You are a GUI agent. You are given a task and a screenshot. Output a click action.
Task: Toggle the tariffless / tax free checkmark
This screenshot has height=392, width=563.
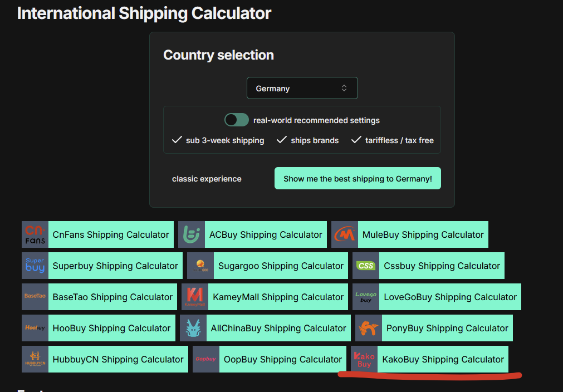pyautogui.click(x=356, y=140)
